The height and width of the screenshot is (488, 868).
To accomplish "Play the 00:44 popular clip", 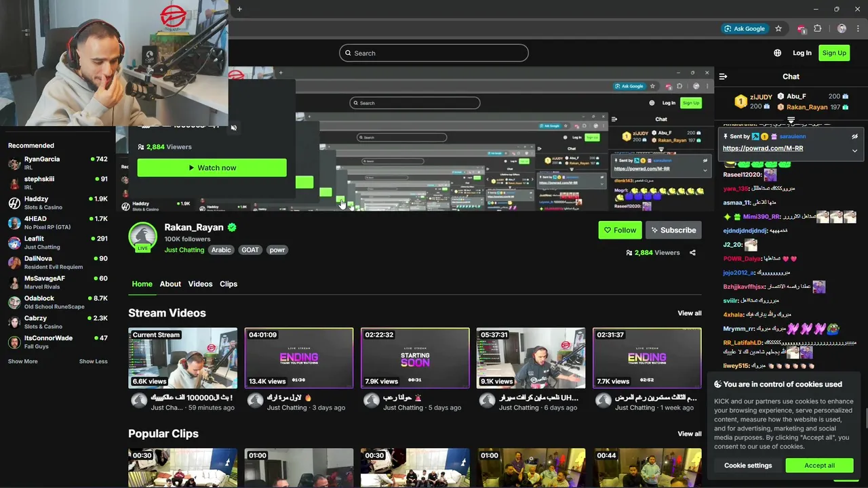I will (x=647, y=468).
